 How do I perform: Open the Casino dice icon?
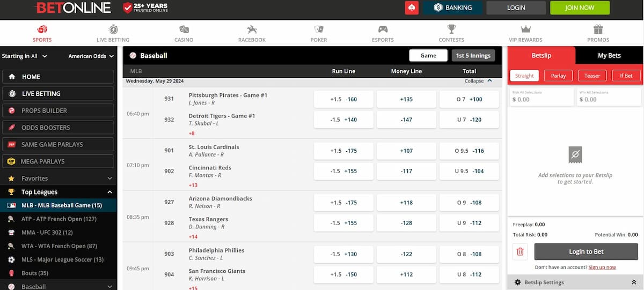click(184, 29)
